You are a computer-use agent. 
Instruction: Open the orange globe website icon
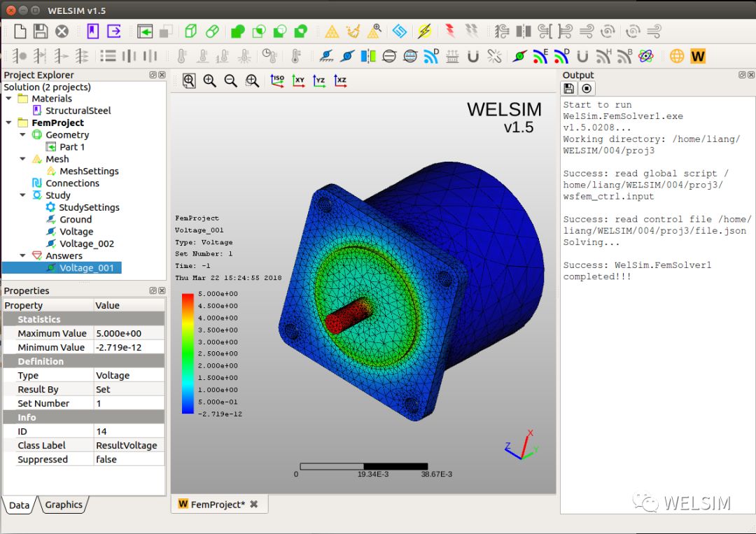click(x=677, y=57)
